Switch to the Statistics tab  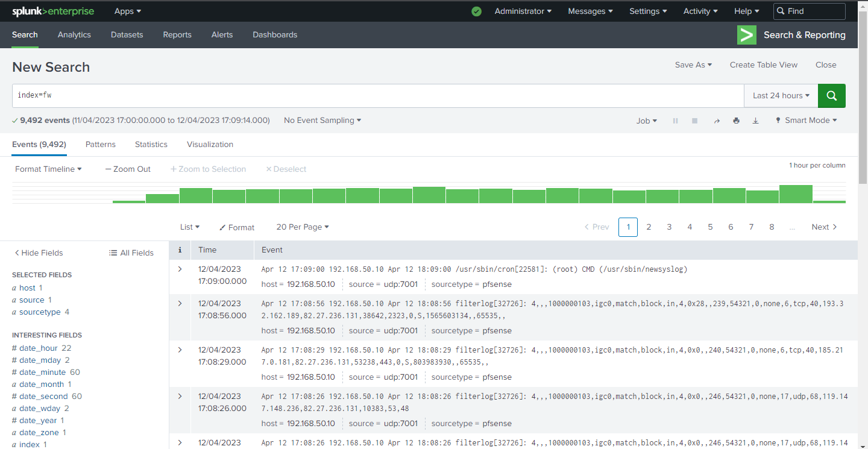(x=151, y=144)
